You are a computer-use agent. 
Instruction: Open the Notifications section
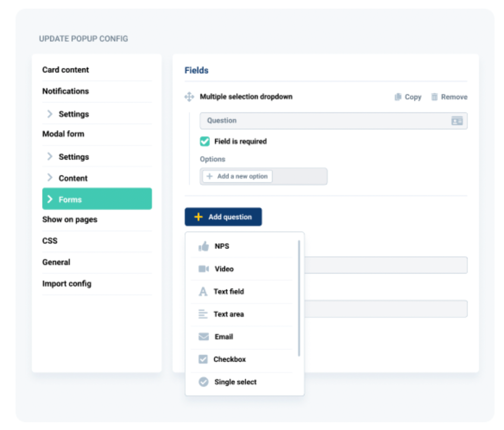[x=66, y=92]
